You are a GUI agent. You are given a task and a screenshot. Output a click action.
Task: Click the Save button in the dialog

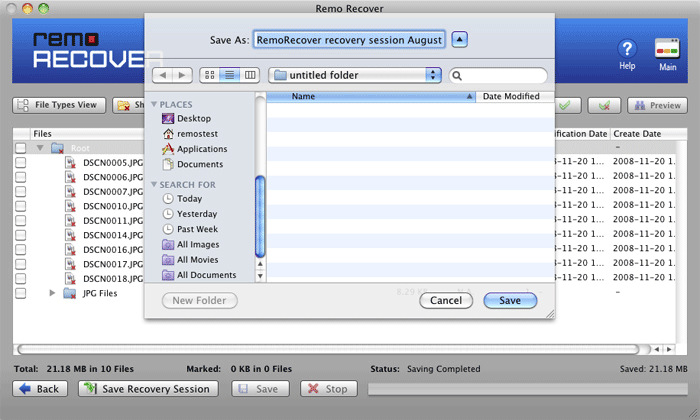509,300
